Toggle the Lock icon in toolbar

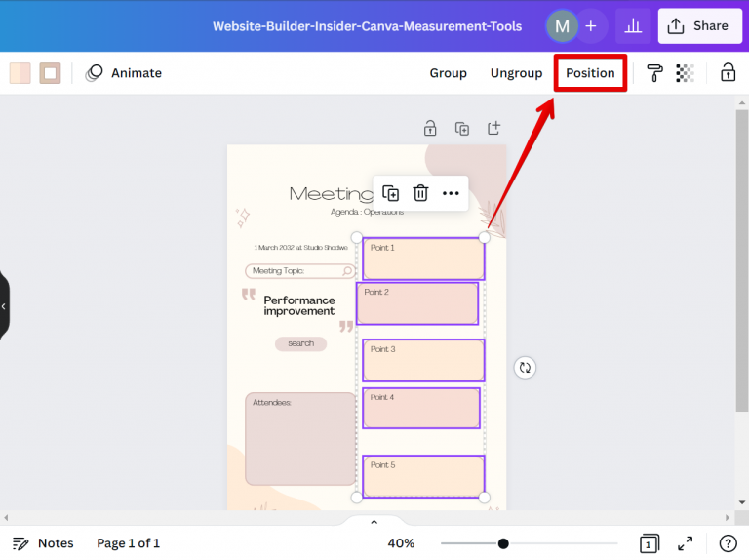(x=728, y=72)
